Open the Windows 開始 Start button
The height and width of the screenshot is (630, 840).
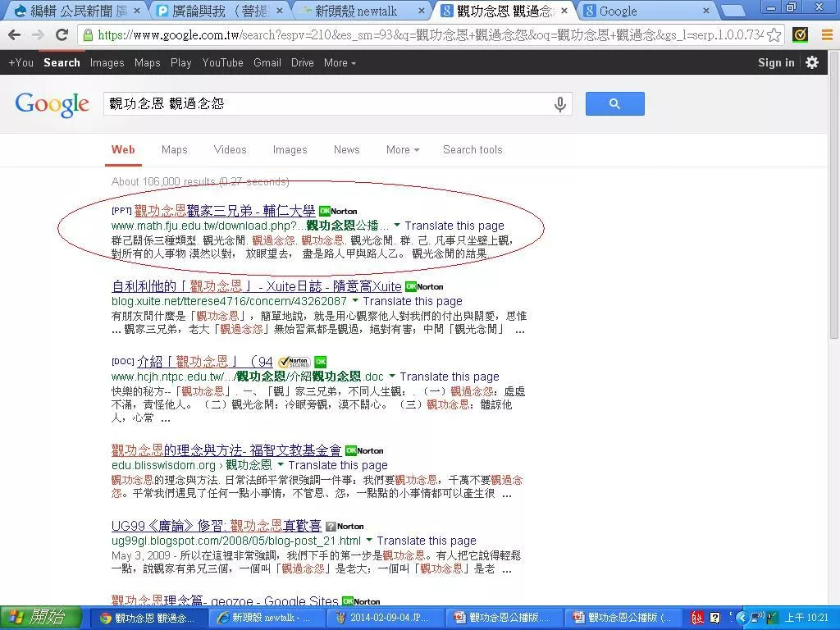coord(40,618)
